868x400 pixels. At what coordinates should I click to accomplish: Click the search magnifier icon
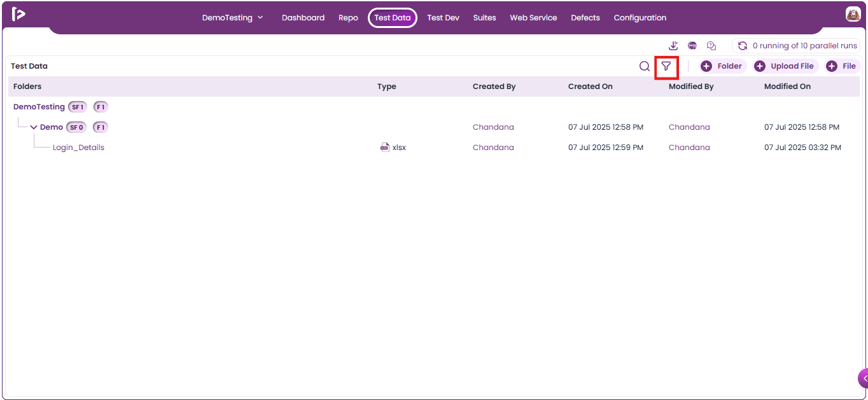click(x=645, y=66)
